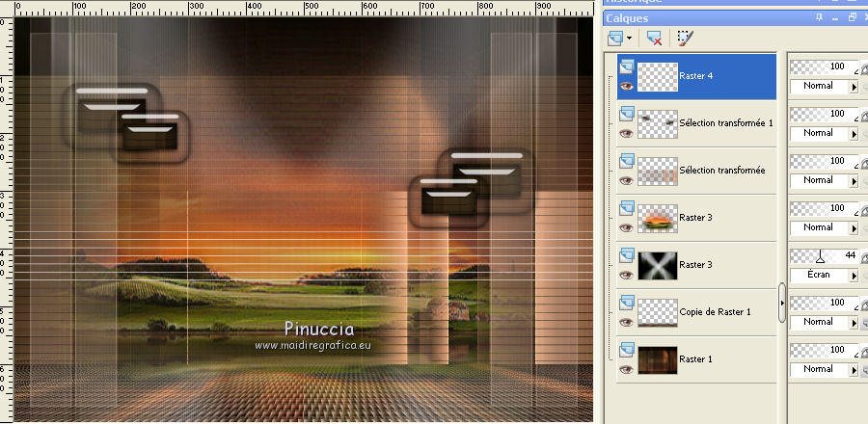Screen dimensions: 868x424
Task: Click the vertical ruler beside canvas
Action: tap(6, 220)
